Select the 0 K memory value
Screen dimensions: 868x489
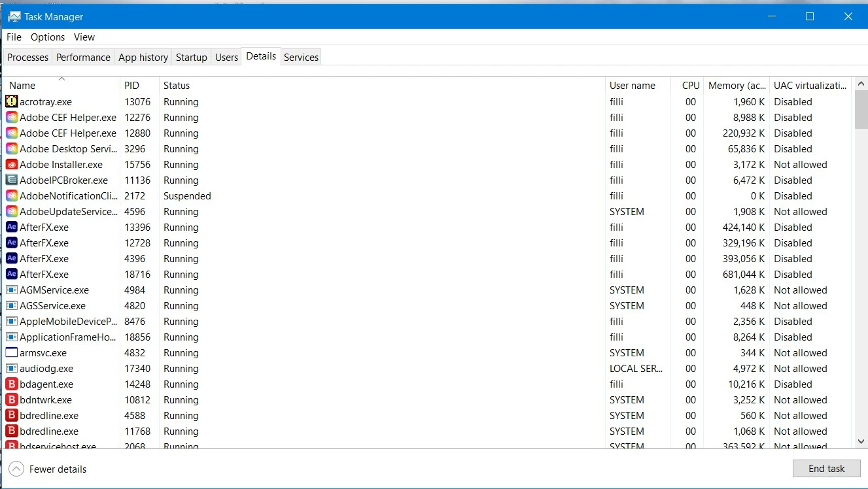click(757, 196)
